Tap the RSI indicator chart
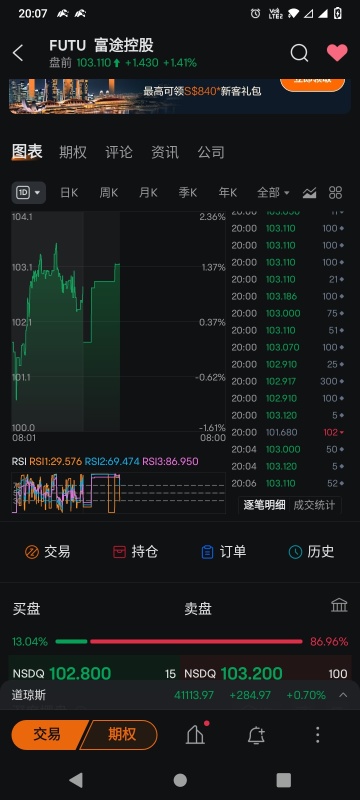Viewport: 360px width, 800px height. (118, 492)
